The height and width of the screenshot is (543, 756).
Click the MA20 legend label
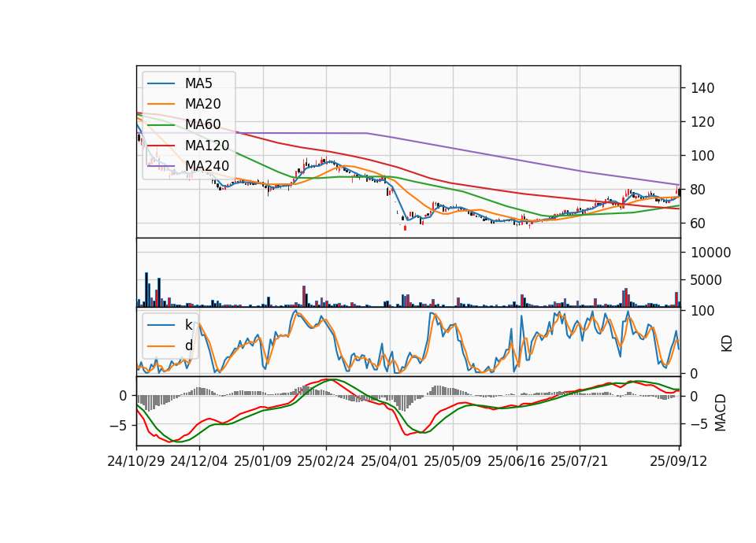pyautogui.click(x=202, y=104)
